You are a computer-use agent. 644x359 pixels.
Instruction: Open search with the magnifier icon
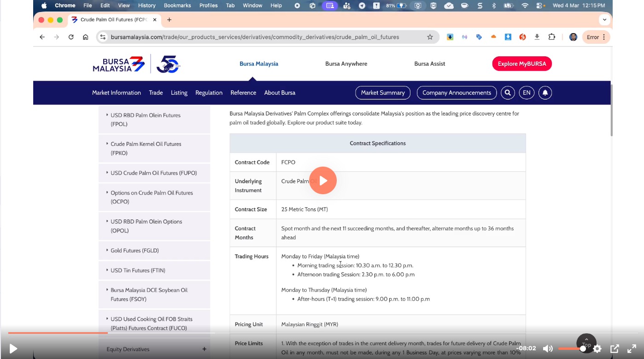tap(508, 93)
